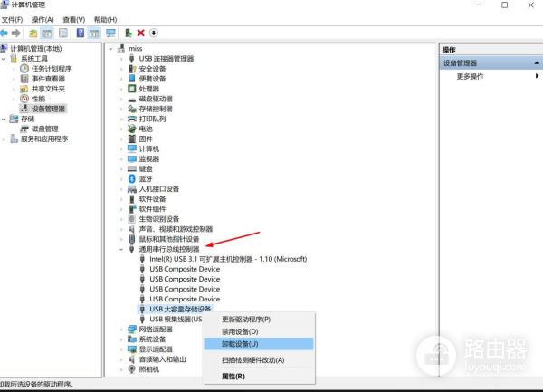This screenshot has height=392, width=543.
Task: Click the blue help question-mark toolbar icon
Action: [80, 33]
